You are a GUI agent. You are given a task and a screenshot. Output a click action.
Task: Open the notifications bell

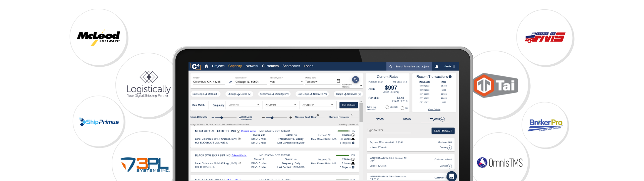(437, 67)
